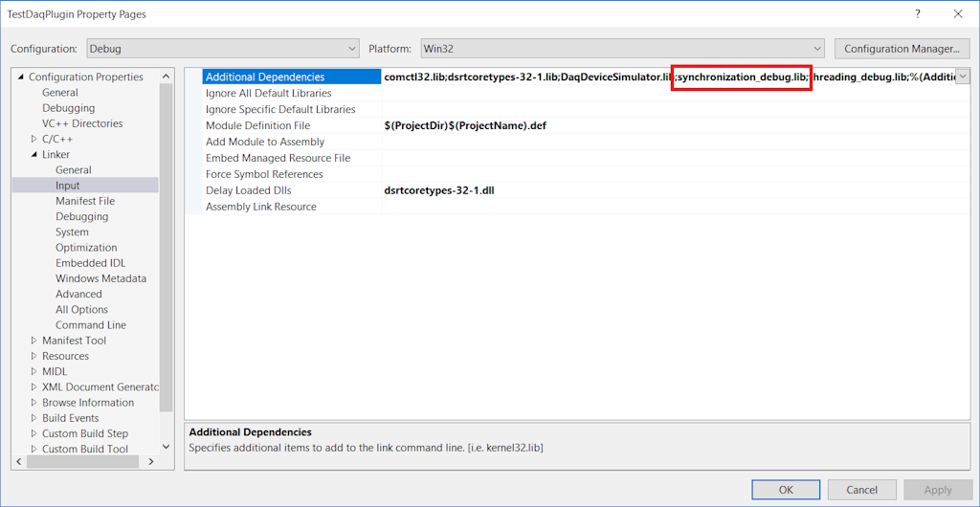Open Additional Dependencies value dropdown arrow

click(963, 77)
